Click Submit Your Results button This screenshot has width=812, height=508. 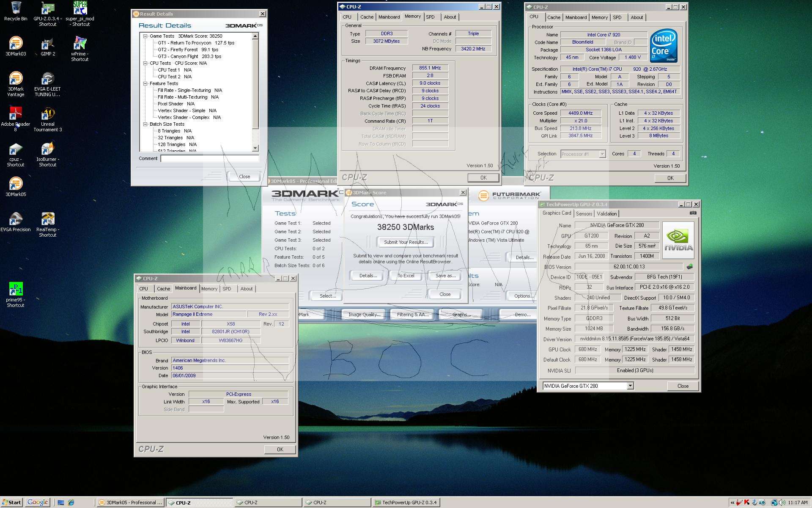(406, 242)
